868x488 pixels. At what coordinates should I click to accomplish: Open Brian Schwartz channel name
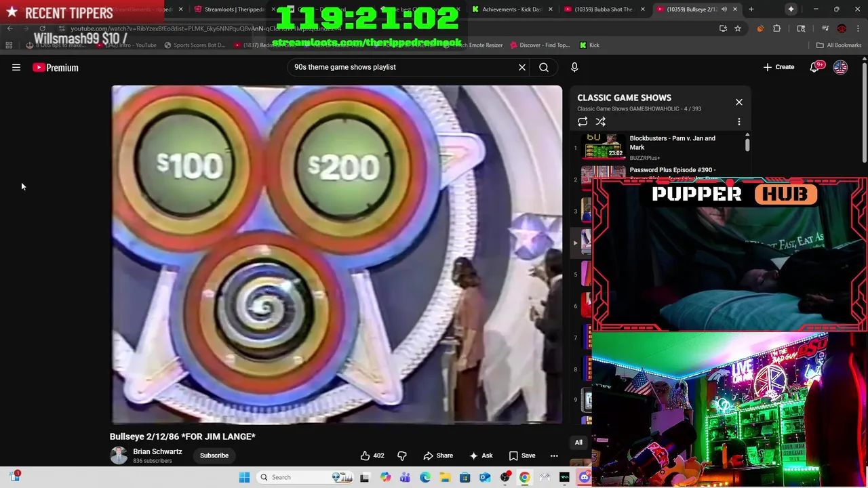click(157, 451)
